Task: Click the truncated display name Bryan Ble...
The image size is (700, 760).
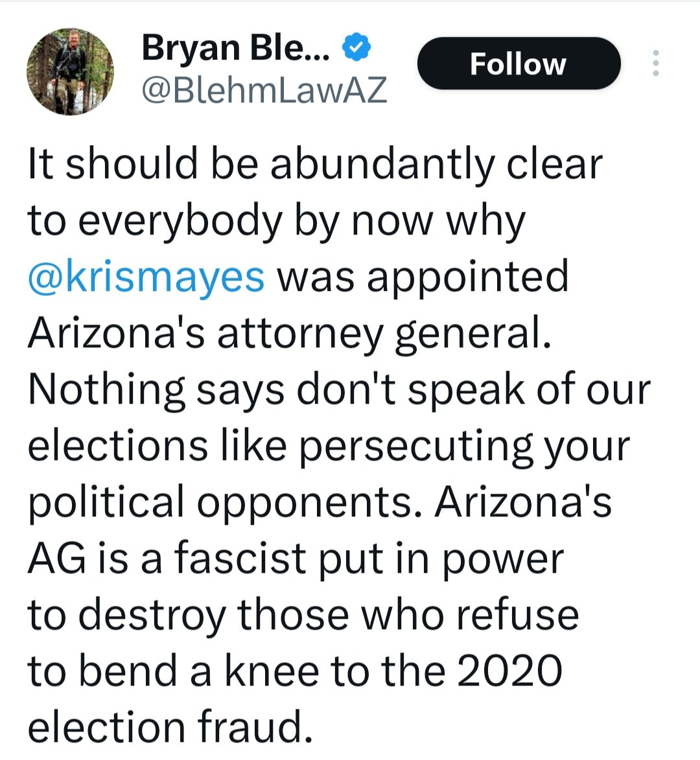Action: click(x=236, y=48)
